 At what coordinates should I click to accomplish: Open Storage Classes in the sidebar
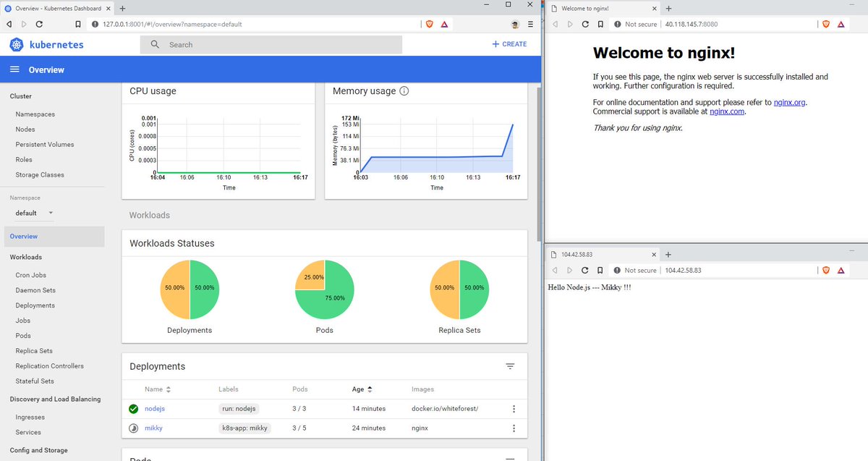pos(40,175)
